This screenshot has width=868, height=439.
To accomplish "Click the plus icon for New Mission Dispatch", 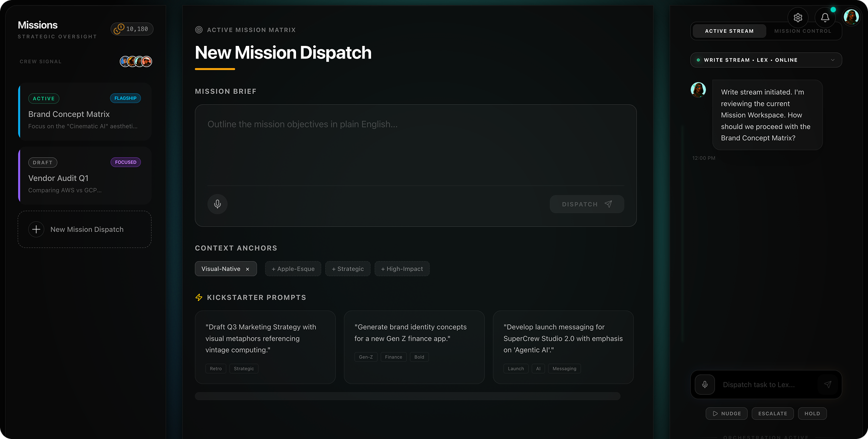I will [36, 229].
